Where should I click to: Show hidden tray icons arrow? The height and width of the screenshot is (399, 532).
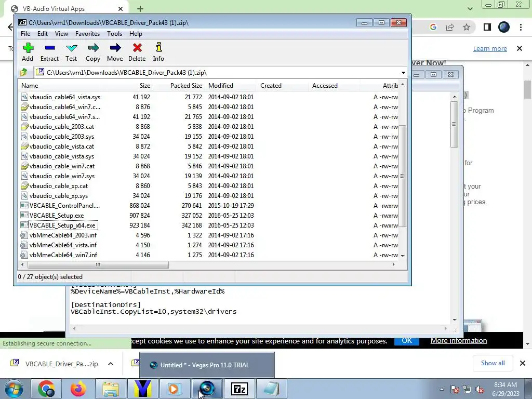(x=442, y=389)
